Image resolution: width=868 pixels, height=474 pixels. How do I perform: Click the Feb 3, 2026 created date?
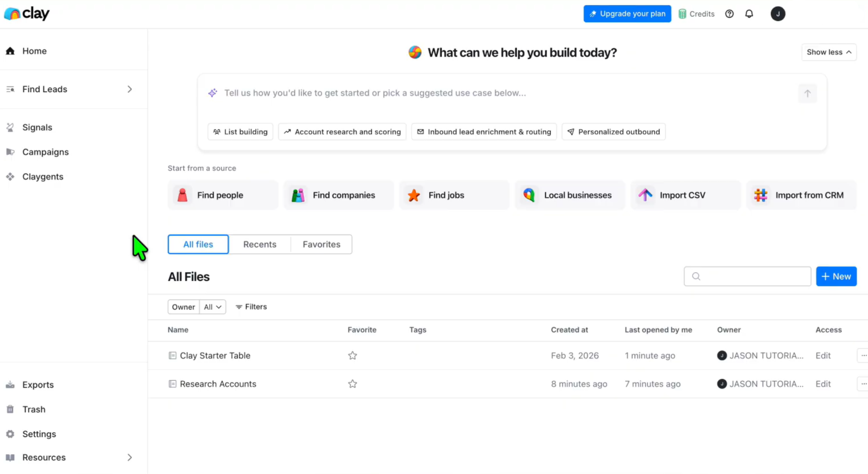coord(575,355)
